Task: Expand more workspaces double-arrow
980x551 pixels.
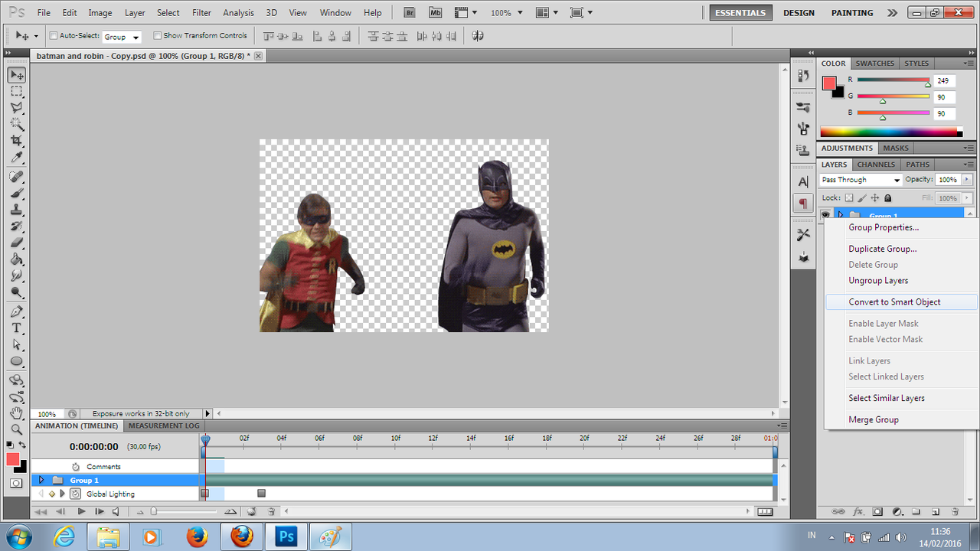Action: coord(892,13)
